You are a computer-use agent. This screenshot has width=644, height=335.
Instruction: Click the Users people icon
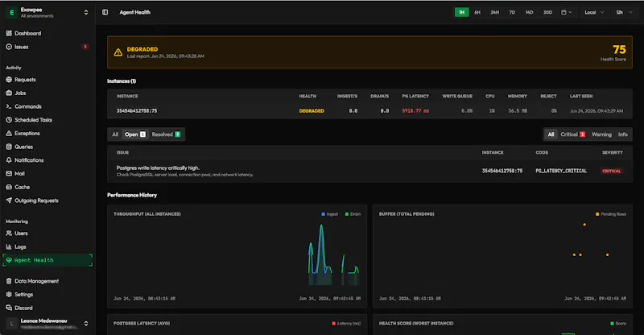[9, 234]
